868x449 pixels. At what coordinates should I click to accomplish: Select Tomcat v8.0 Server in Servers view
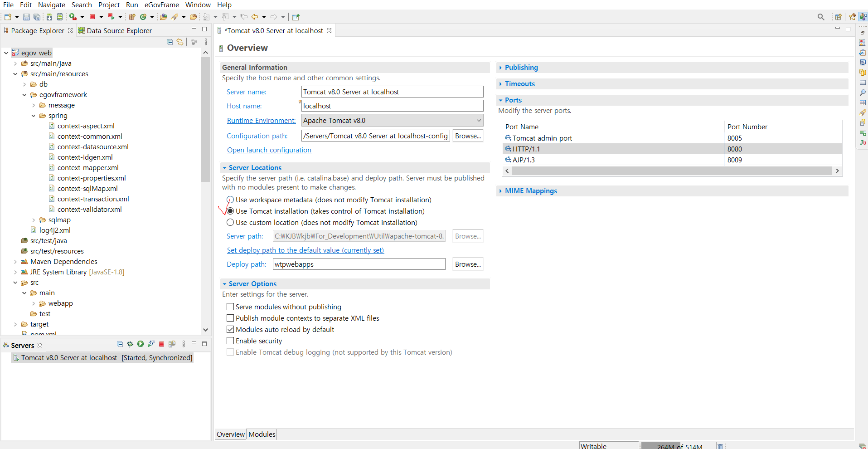pyautogui.click(x=102, y=358)
